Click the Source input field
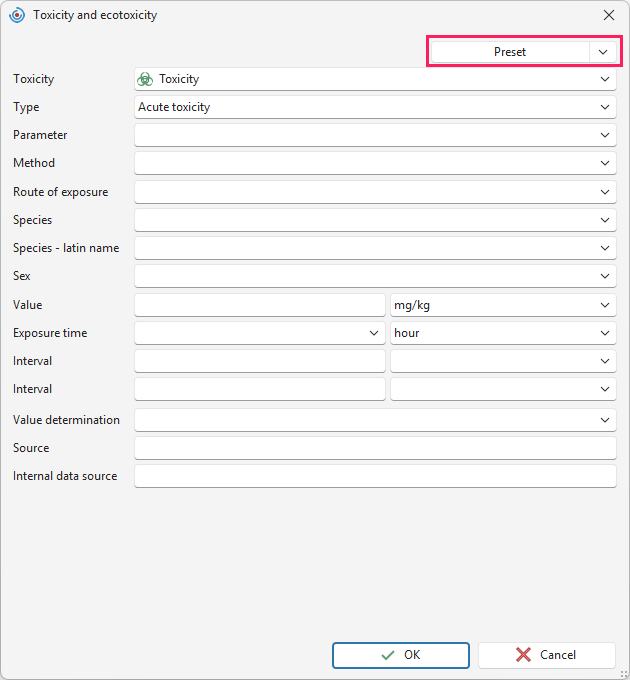The width and height of the screenshot is (630, 680). tap(375, 448)
